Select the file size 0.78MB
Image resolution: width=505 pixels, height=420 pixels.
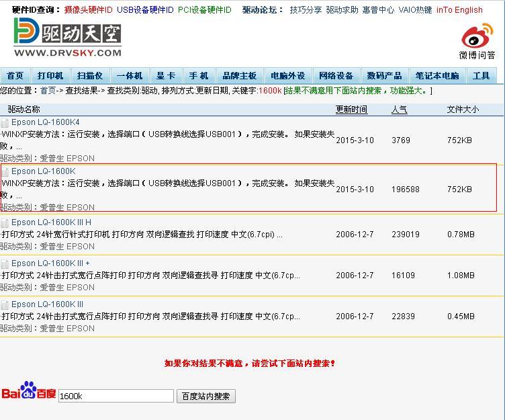click(x=461, y=235)
